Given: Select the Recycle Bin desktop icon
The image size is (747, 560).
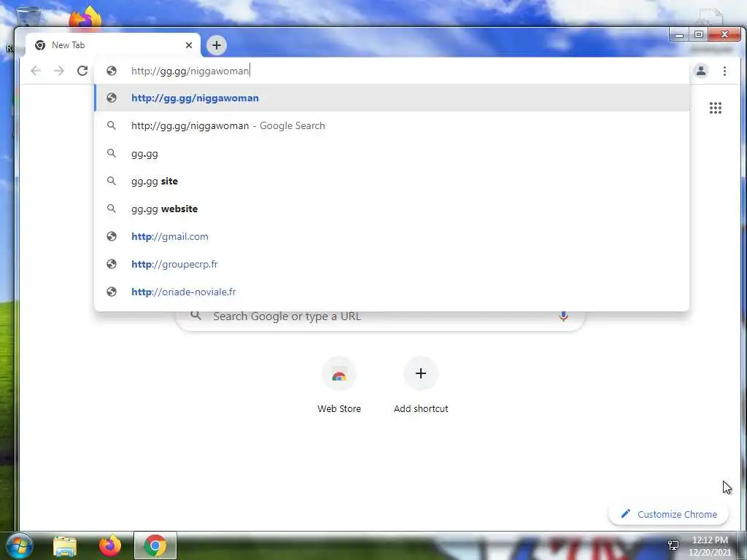Looking at the screenshot, I should tap(28, 17).
